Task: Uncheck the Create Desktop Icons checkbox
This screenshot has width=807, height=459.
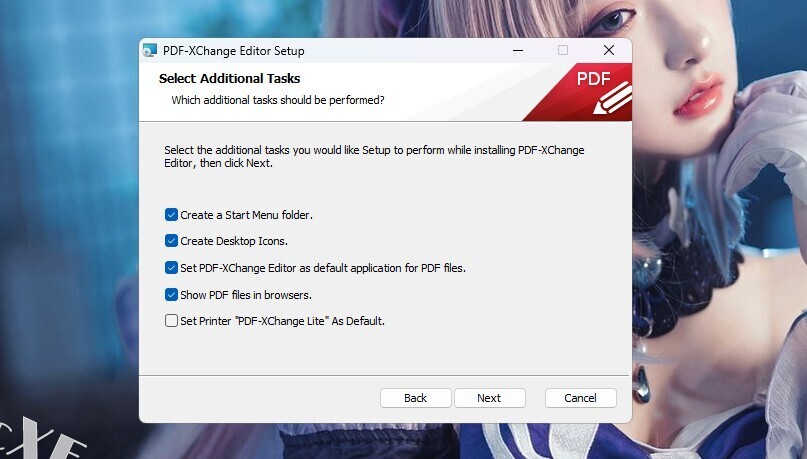Action: (x=171, y=241)
